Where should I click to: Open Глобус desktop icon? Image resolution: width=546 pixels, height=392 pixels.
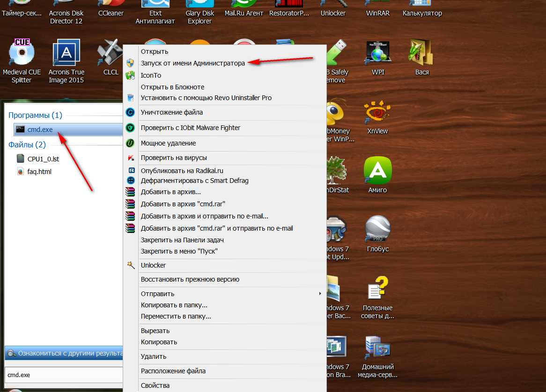pos(377,234)
